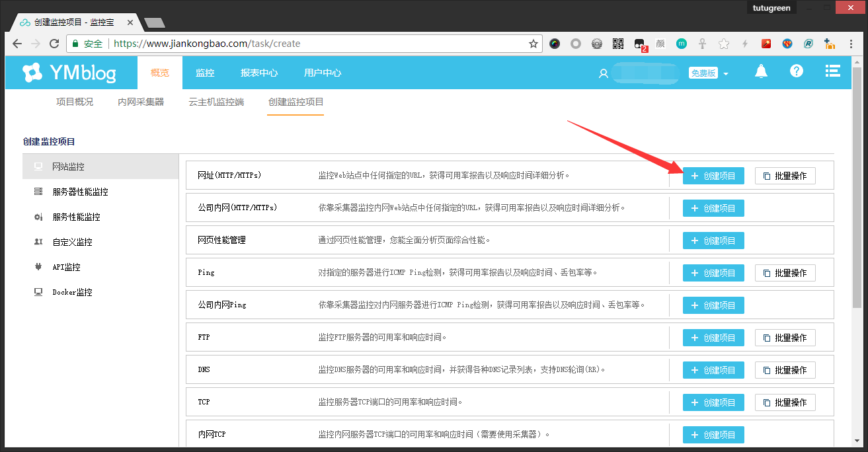Switch to 创建监控项目 sub-tab

296,102
